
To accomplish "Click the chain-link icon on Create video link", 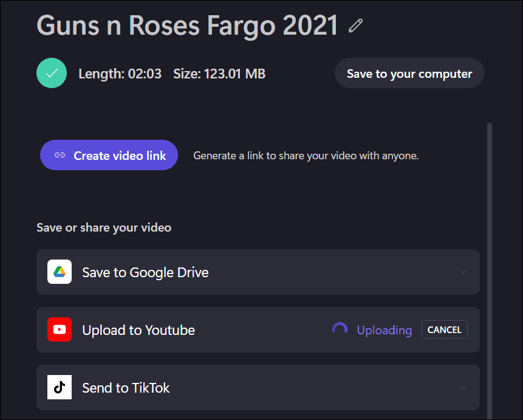I will [60, 155].
